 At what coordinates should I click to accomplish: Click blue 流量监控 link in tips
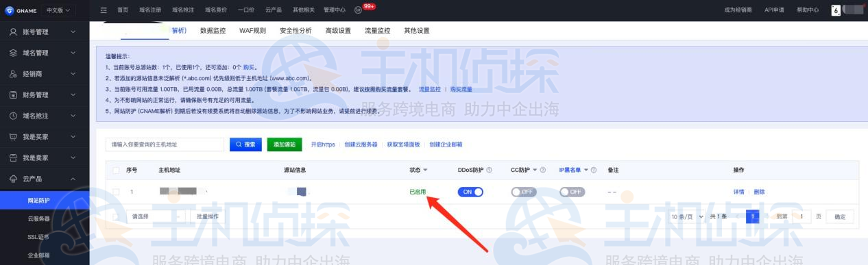429,89
